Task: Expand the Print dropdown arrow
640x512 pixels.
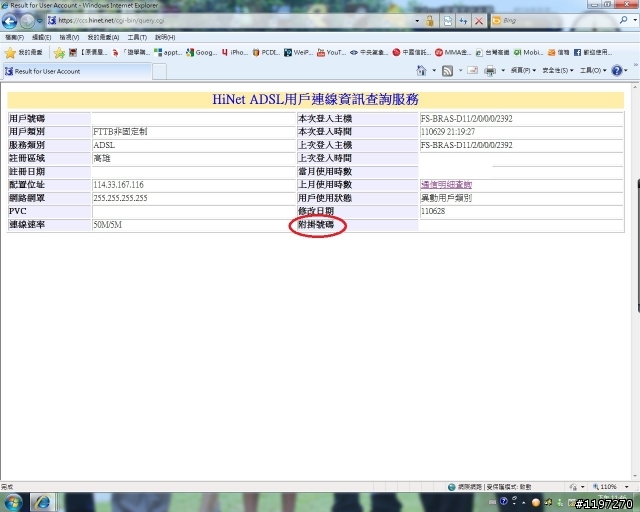Action: click(x=503, y=70)
